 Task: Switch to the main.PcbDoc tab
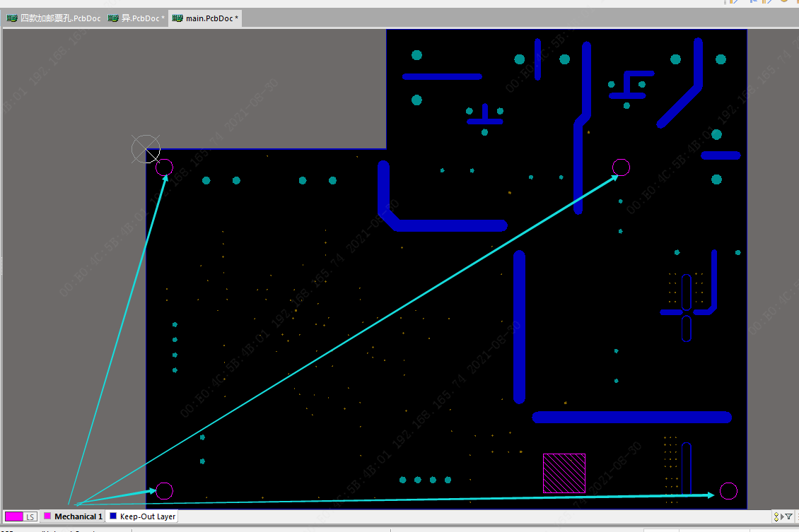click(x=211, y=18)
